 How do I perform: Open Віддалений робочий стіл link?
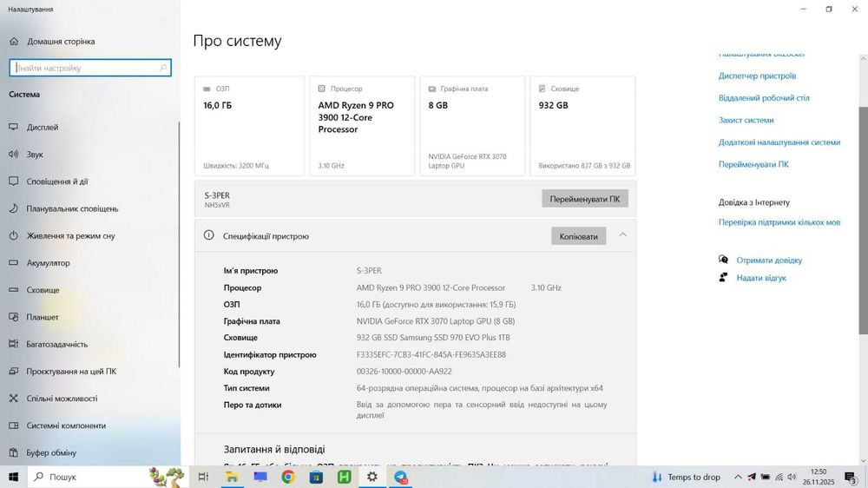click(x=764, y=98)
